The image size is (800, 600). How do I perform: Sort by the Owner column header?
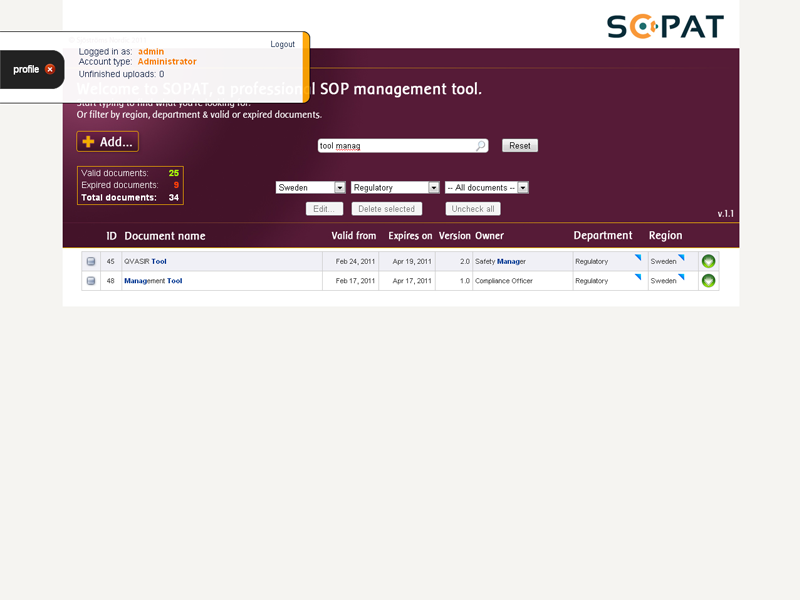click(489, 236)
